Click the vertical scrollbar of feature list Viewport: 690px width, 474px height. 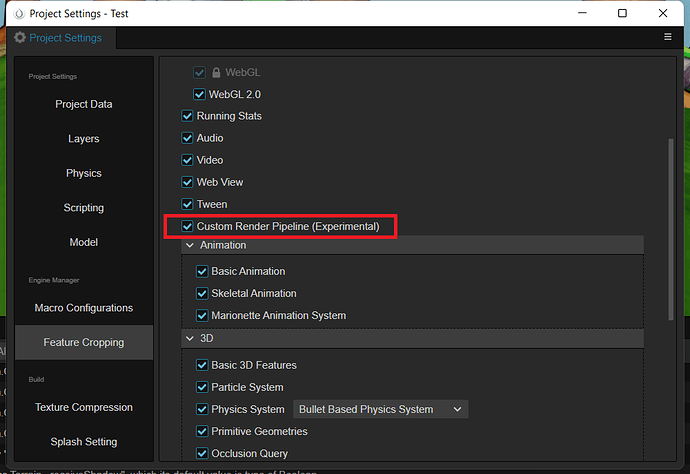coord(671,229)
